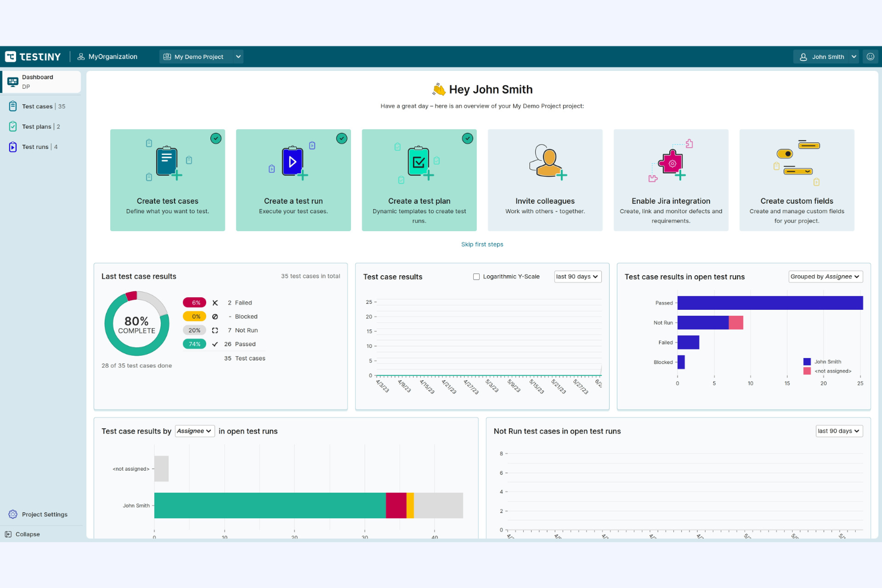
Task: Click the 80% complete donut chart
Action: coord(136,323)
